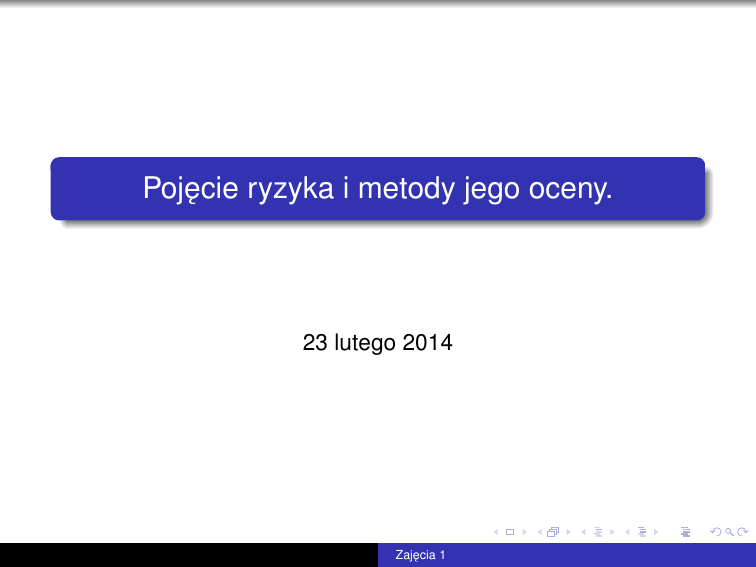Screen dimensions: 756x567
Task: Click the date '23 lutego 2014'
Action: coord(378,343)
